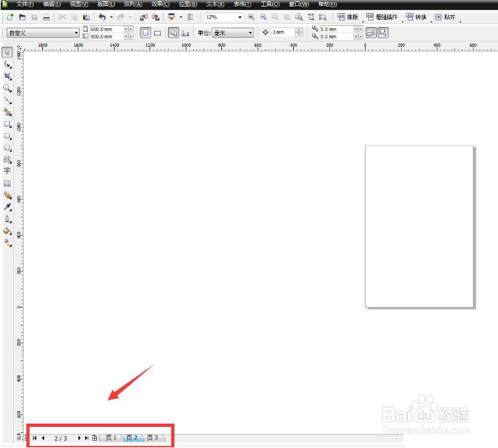Open the 编辑(E) menu
Viewport: 498px width, 448px height.
click(x=52, y=5)
